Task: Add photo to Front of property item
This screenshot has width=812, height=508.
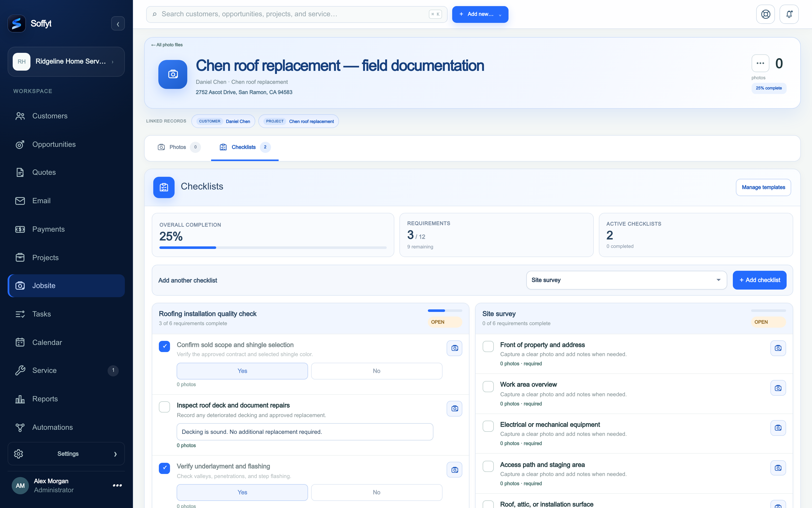Action: (778, 348)
